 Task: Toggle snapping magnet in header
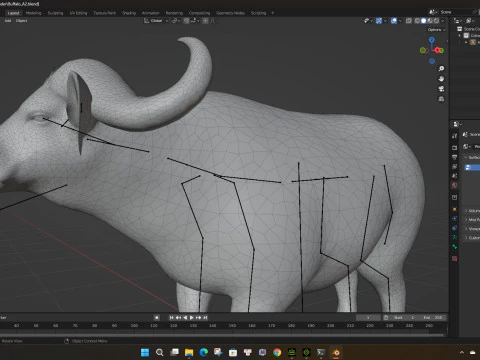coord(186,21)
